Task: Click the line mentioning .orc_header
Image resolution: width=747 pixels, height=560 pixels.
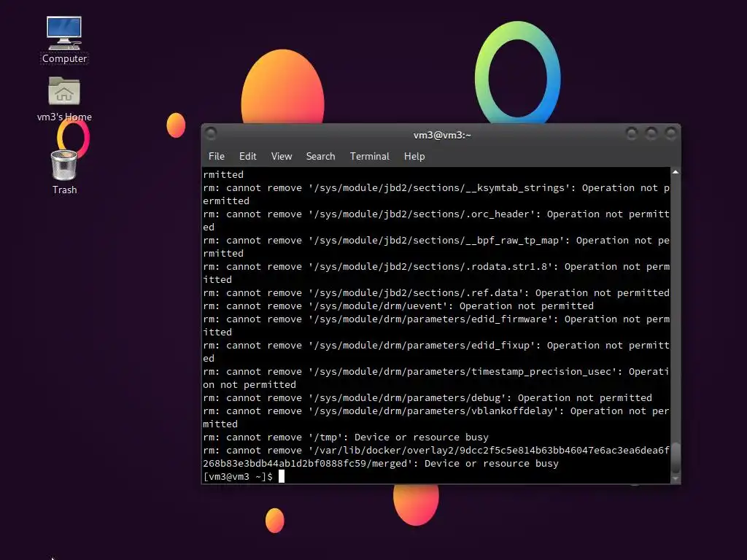Action: (436, 220)
